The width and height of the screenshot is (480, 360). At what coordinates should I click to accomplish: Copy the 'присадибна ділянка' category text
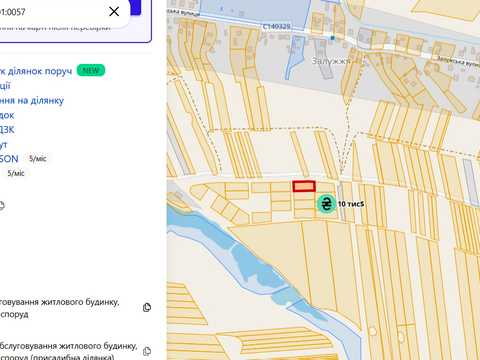(147, 351)
